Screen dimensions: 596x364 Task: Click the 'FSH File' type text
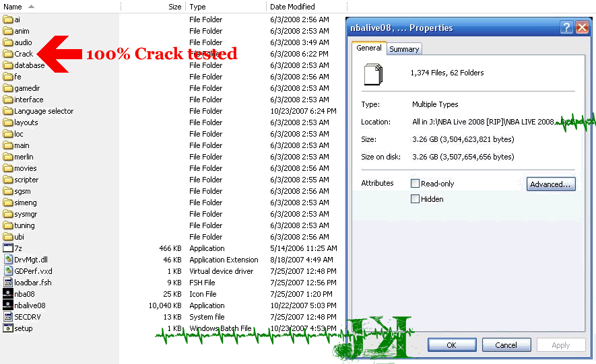pos(202,283)
